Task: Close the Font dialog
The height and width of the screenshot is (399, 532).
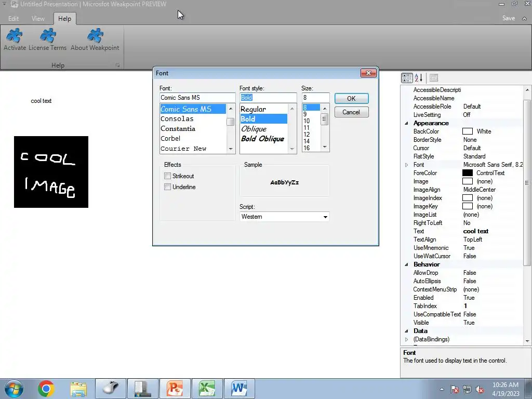Action: [368, 73]
